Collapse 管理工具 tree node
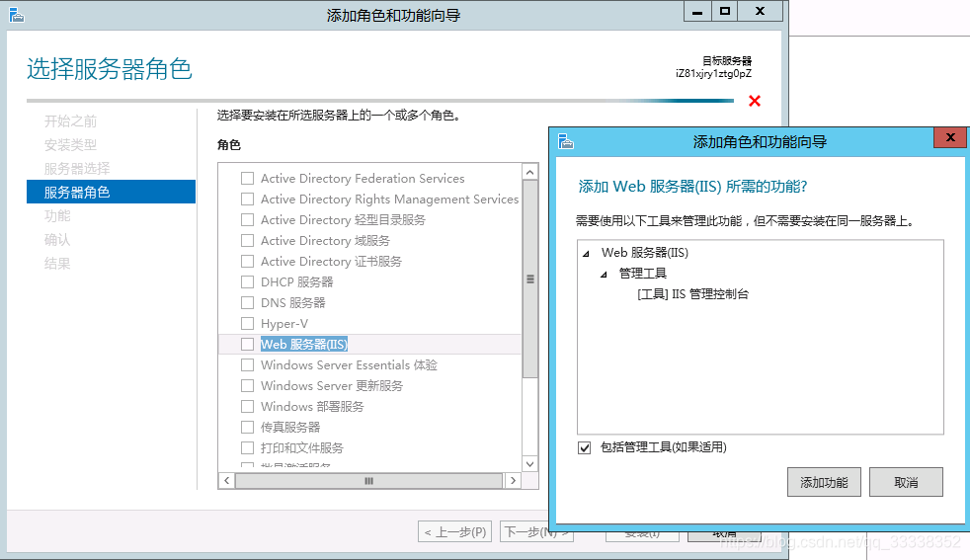Screen dimensions: 970x560 pyautogui.click(x=604, y=275)
